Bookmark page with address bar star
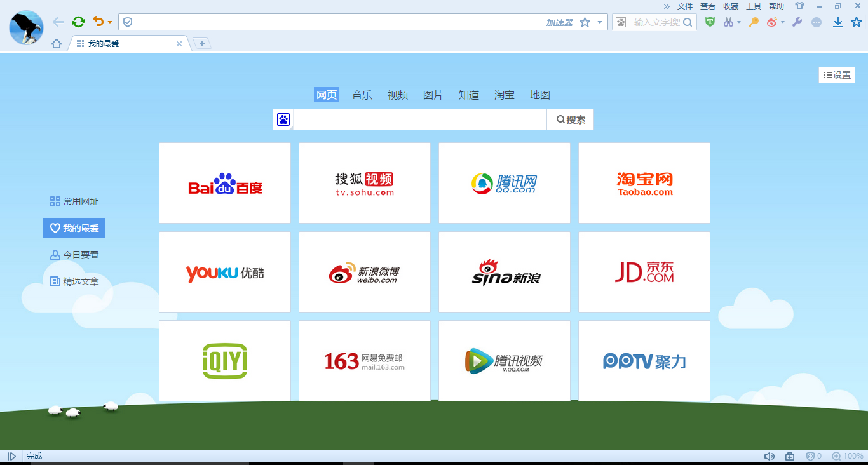The width and height of the screenshot is (868, 465). [585, 22]
